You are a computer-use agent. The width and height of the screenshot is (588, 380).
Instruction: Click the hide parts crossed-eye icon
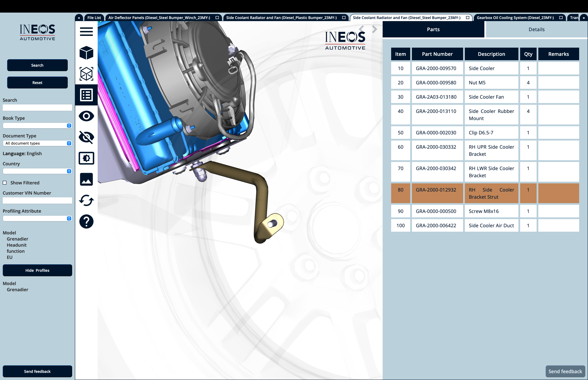[86, 137]
